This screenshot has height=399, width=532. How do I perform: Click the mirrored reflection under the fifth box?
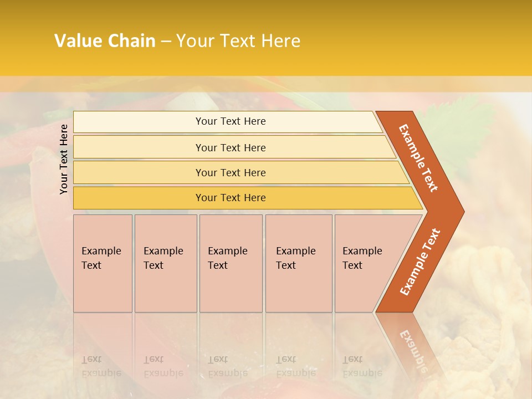[x=360, y=355]
